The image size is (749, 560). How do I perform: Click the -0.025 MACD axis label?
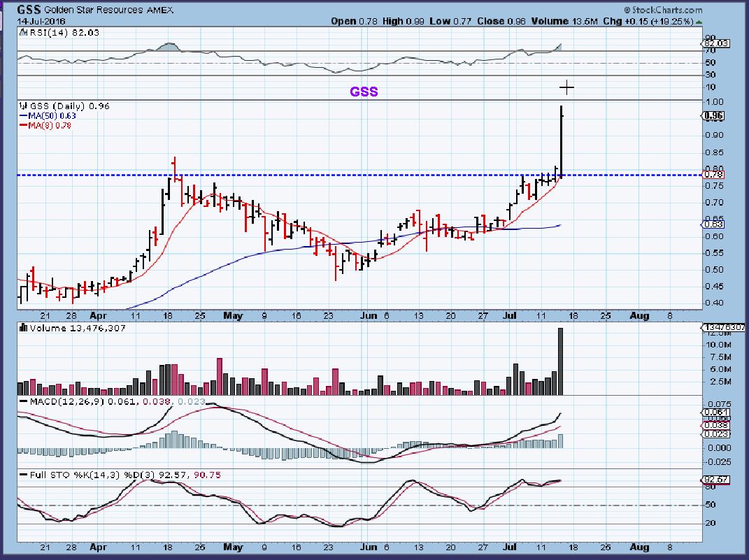pyautogui.click(x=718, y=462)
